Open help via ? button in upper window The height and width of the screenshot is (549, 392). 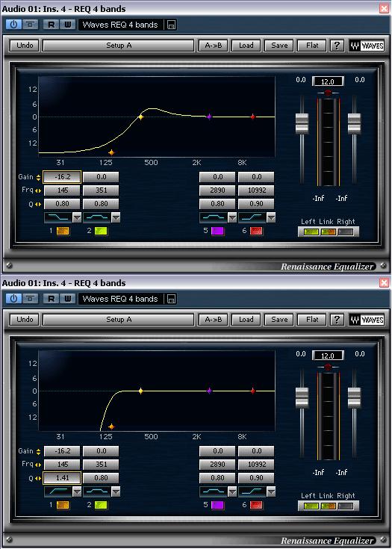click(x=337, y=45)
